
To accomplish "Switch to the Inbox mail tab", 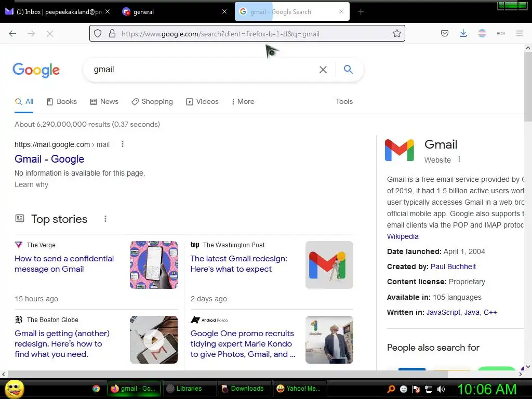I will pyautogui.click(x=58, y=11).
